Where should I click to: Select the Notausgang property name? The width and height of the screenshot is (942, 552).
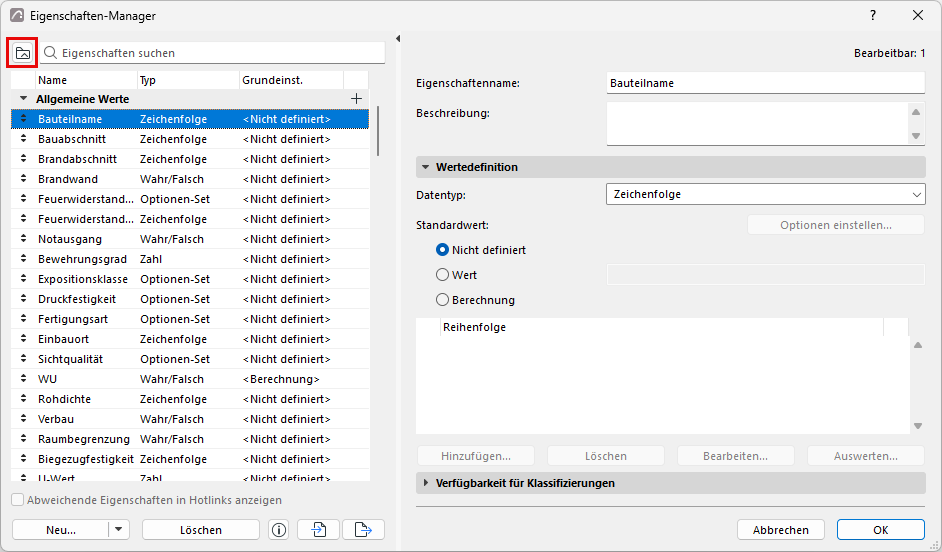tap(70, 239)
